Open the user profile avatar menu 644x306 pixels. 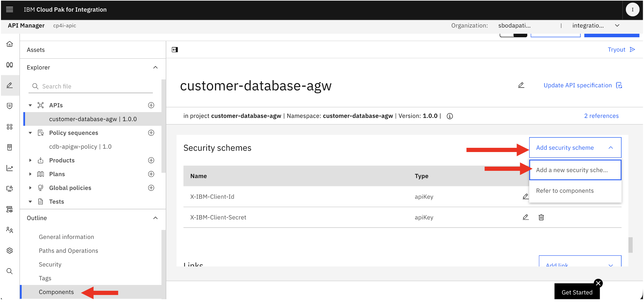632,10
